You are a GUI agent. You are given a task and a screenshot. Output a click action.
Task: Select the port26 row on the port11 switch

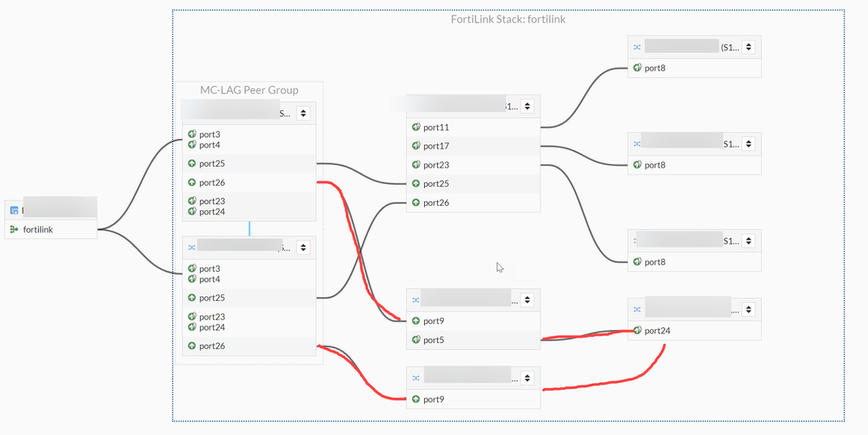click(x=475, y=203)
